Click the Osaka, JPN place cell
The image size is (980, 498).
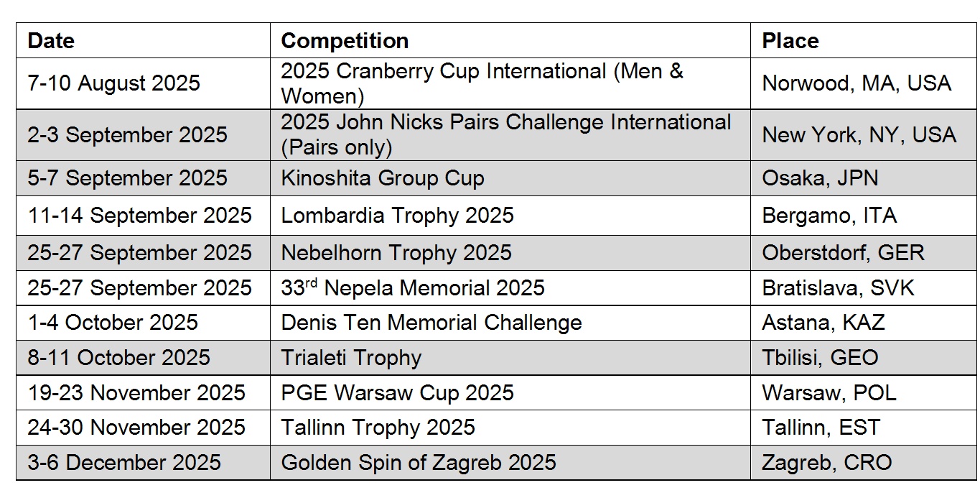(x=820, y=178)
